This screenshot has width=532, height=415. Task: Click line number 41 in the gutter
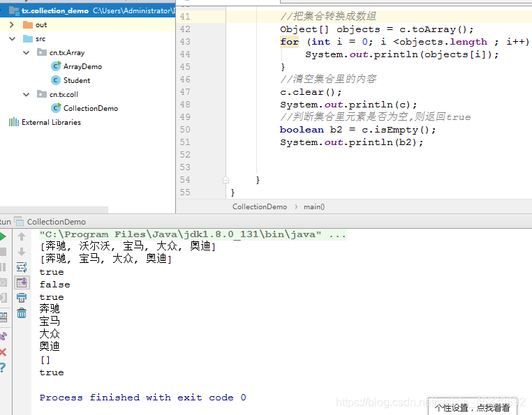coord(185,16)
